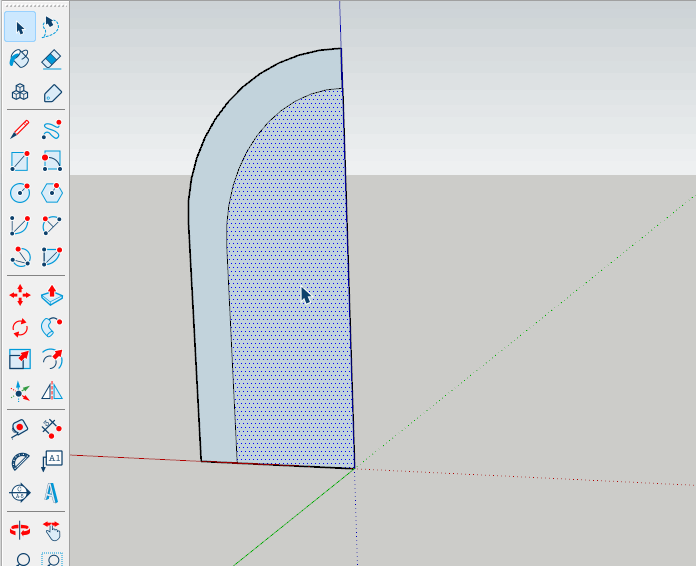The width and height of the screenshot is (696, 566).
Task: Click the toolbar's dotted drag handle
Action: (35, 5)
